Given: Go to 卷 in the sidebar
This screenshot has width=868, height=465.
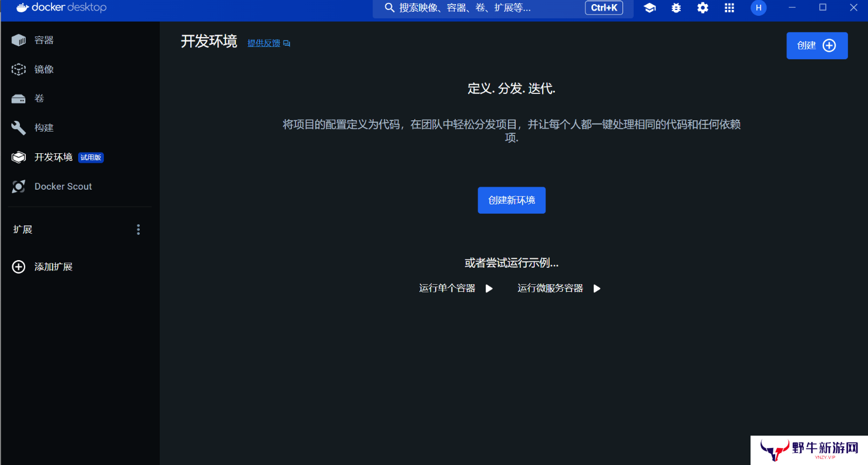Looking at the screenshot, I should pos(39,98).
